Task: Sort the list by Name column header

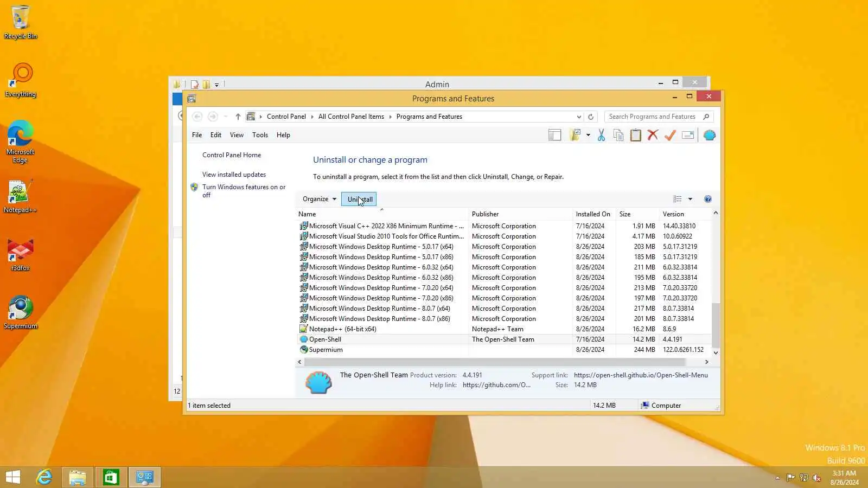Action: pyautogui.click(x=382, y=214)
